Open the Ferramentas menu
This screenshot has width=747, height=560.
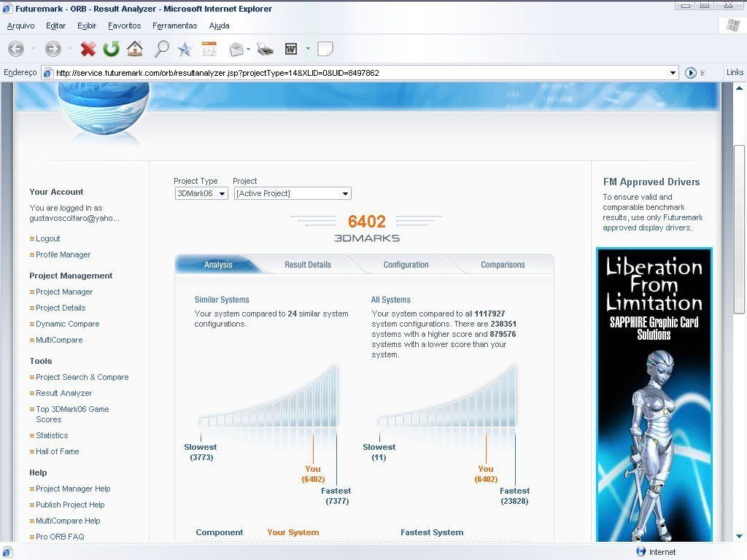click(175, 26)
